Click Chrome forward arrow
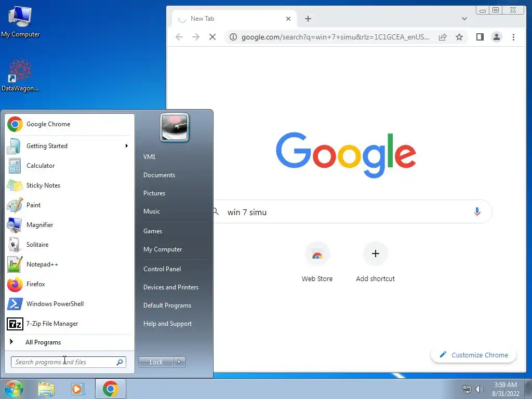 coord(196,37)
